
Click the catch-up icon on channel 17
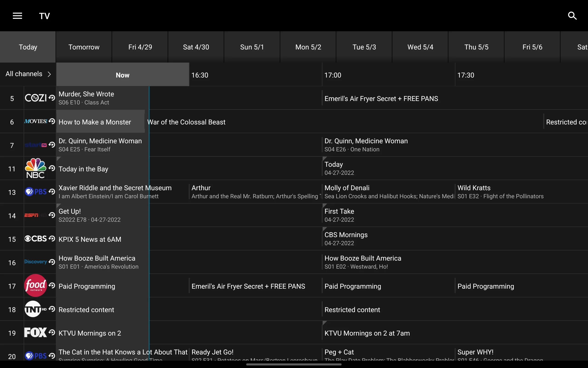pyautogui.click(x=52, y=285)
